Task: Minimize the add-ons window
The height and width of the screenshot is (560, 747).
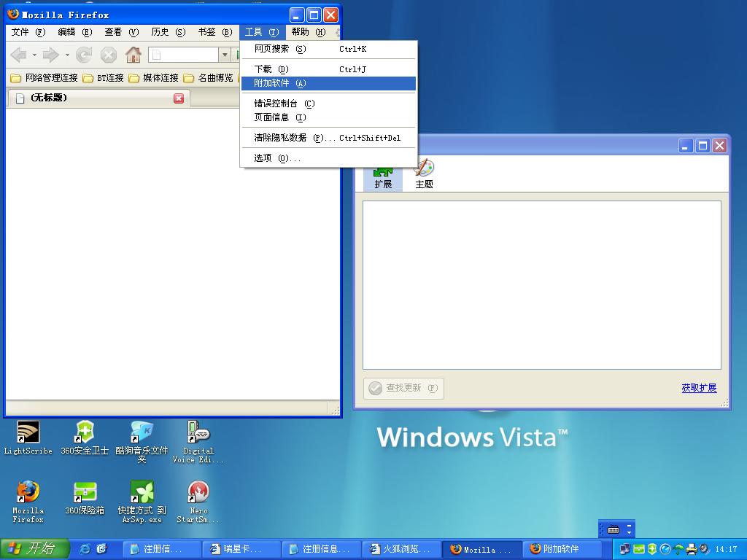Action: click(686, 146)
